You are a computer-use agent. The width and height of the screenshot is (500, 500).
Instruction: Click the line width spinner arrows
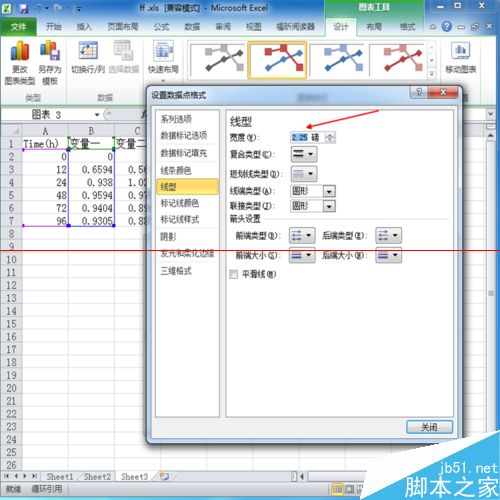click(x=330, y=137)
